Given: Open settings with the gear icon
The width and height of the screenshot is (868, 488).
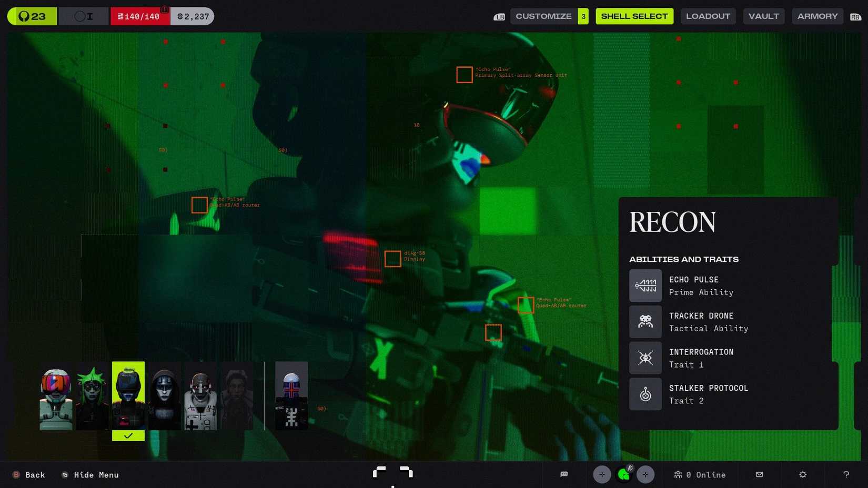Looking at the screenshot, I should click(802, 474).
